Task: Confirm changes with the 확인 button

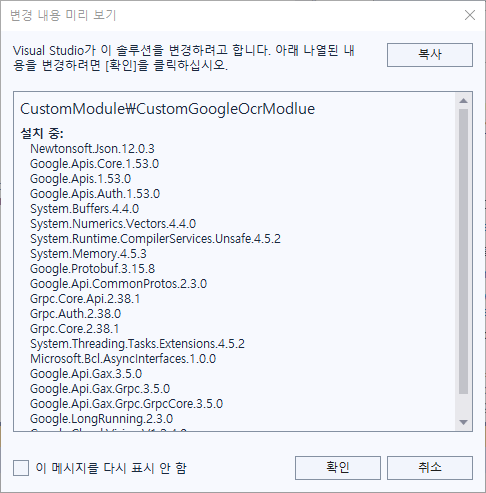Action: [338, 468]
